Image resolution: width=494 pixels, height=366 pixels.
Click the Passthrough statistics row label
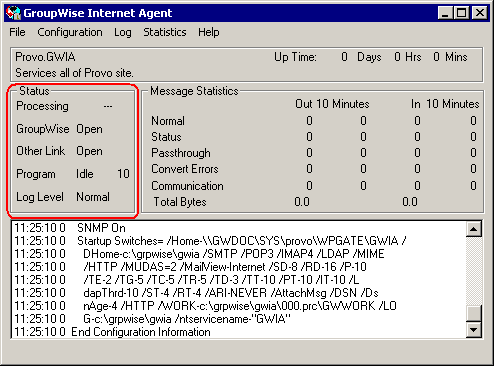click(181, 153)
